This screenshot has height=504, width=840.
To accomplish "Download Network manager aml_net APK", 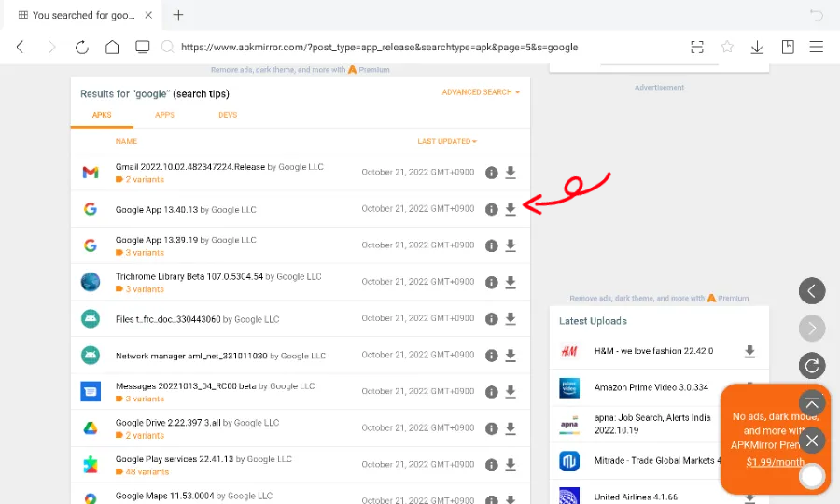I will [511, 355].
